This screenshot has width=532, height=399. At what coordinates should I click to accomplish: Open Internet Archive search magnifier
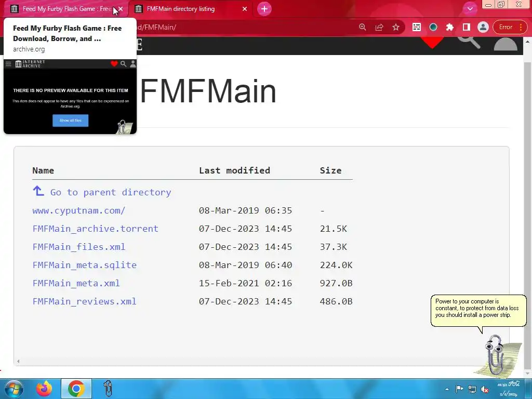pyautogui.click(x=469, y=43)
